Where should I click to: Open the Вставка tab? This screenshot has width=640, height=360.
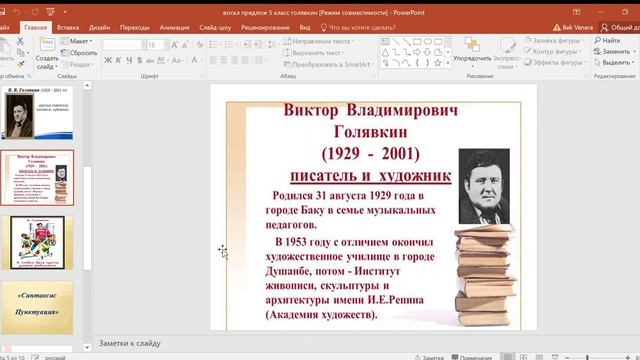tap(68, 27)
